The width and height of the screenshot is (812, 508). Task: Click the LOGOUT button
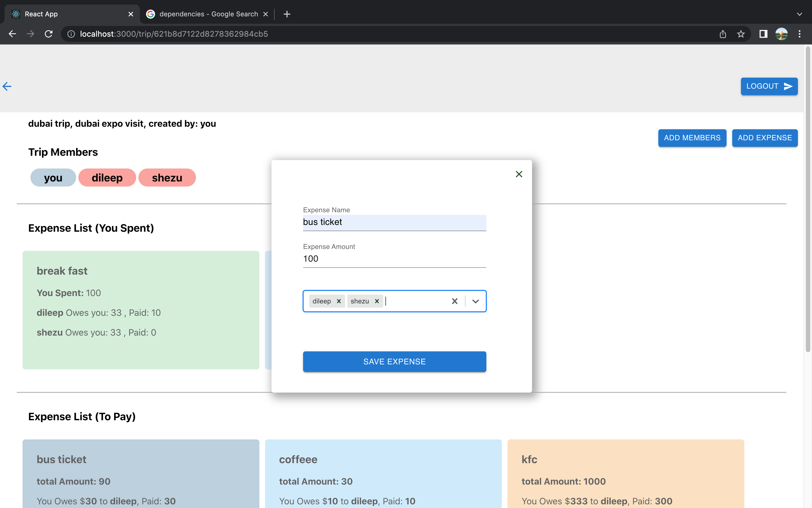pos(769,86)
